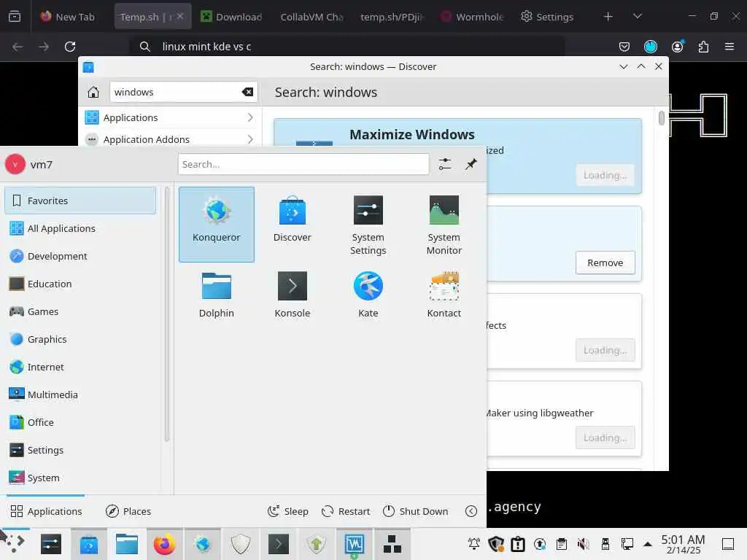Click the network tray icon
This screenshot has width=747, height=560.
pyautogui.click(x=627, y=544)
